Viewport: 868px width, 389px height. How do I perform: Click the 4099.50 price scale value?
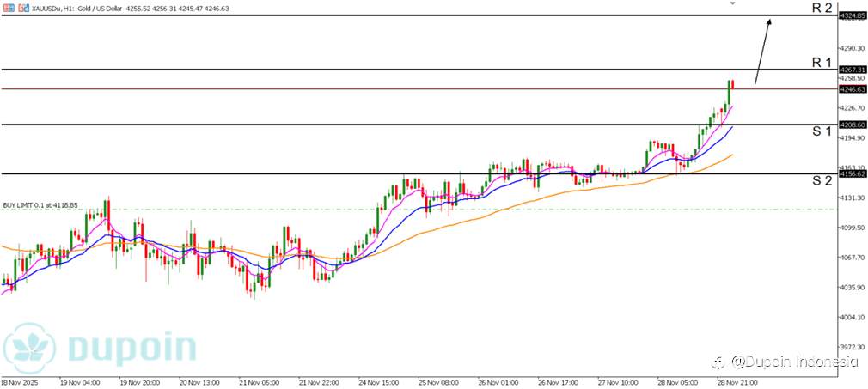[853, 228]
